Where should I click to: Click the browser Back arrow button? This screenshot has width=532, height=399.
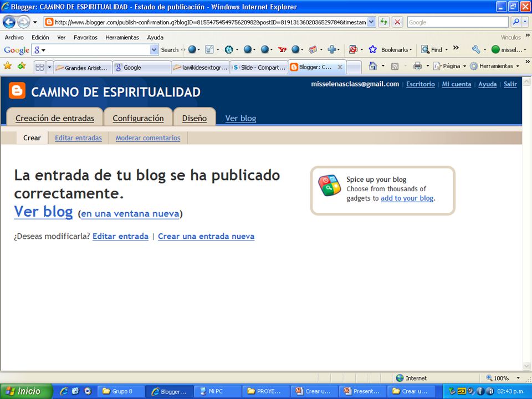pyautogui.click(x=9, y=22)
